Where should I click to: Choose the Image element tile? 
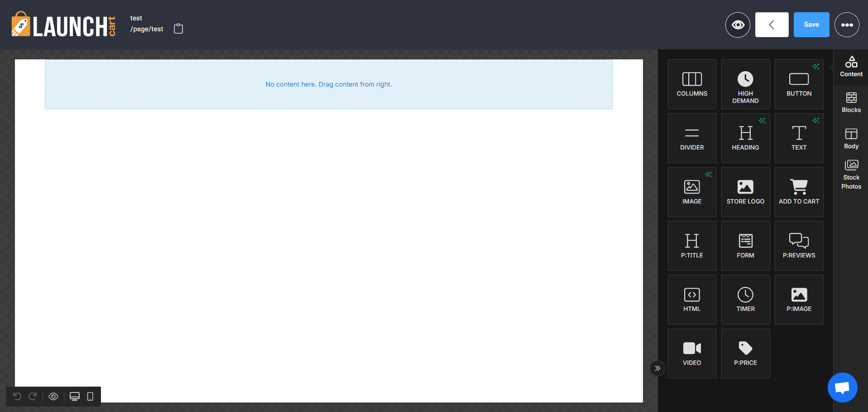[x=692, y=192]
